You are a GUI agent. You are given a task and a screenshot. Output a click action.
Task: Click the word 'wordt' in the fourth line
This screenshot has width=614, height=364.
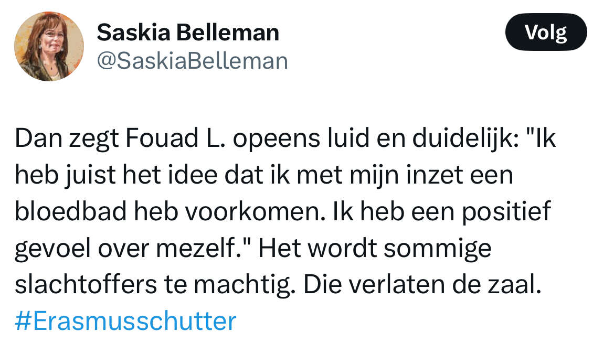pyautogui.click(x=342, y=248)
